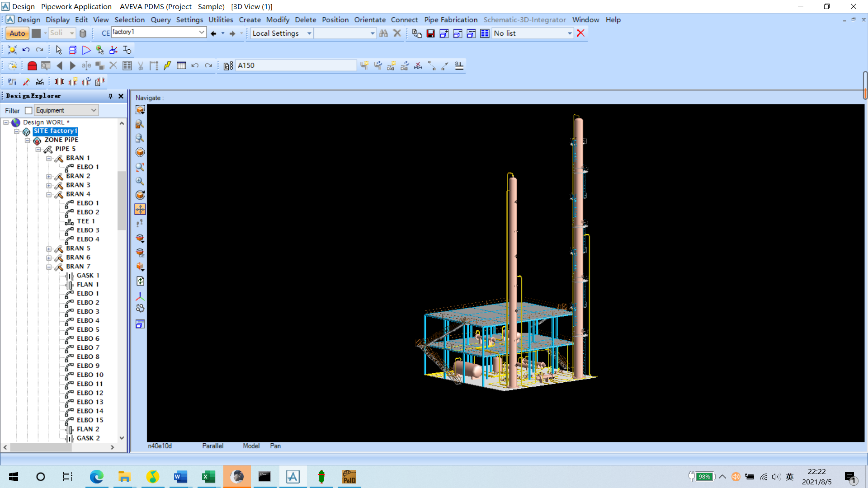Click the sun light settings icon
Viewport: 868px width, 488px height.
click(x=12, y=50)
